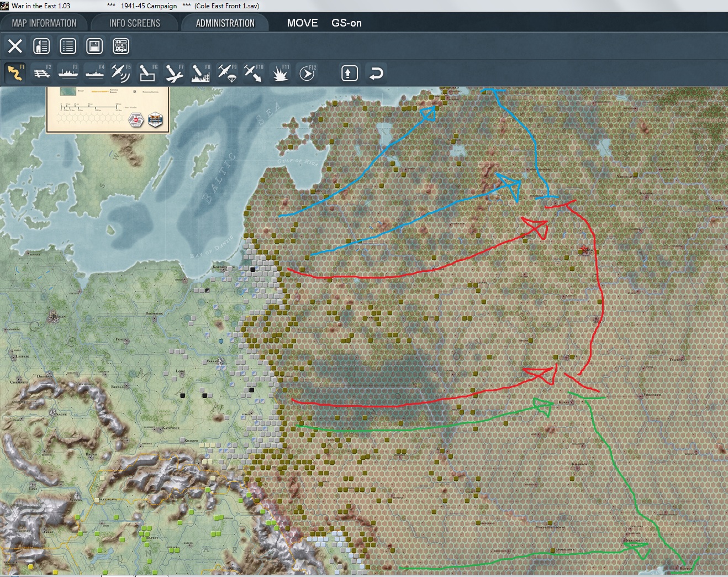Click the GS-on status label

(346, 23)
